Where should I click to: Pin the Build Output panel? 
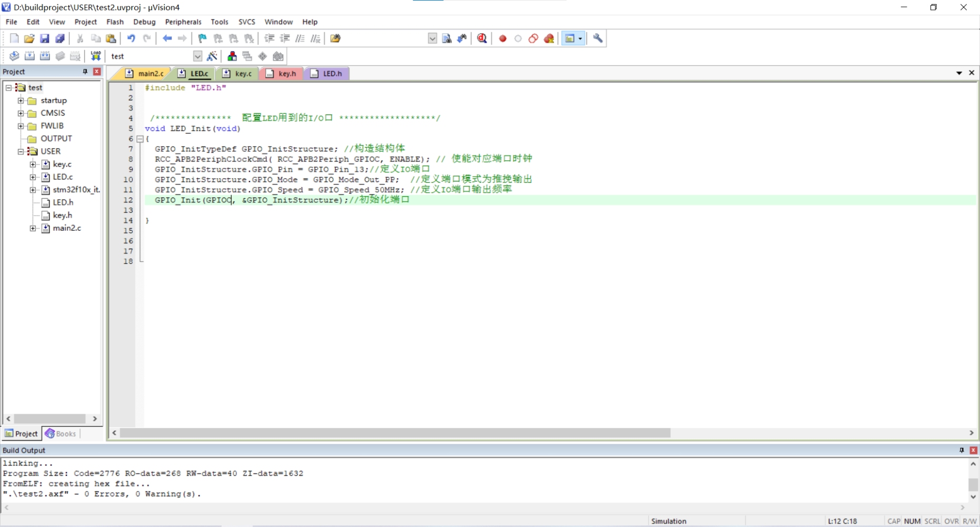pos(962,450)
